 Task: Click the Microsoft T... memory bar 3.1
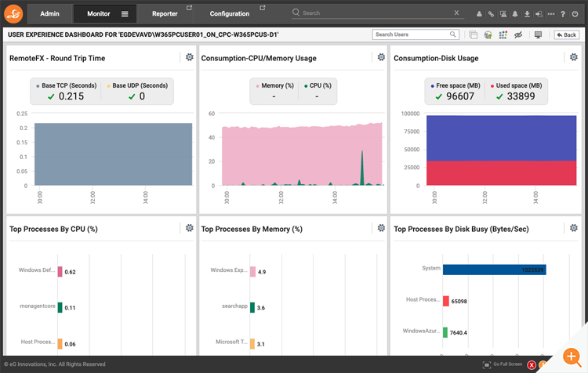(x=252, y=344)
